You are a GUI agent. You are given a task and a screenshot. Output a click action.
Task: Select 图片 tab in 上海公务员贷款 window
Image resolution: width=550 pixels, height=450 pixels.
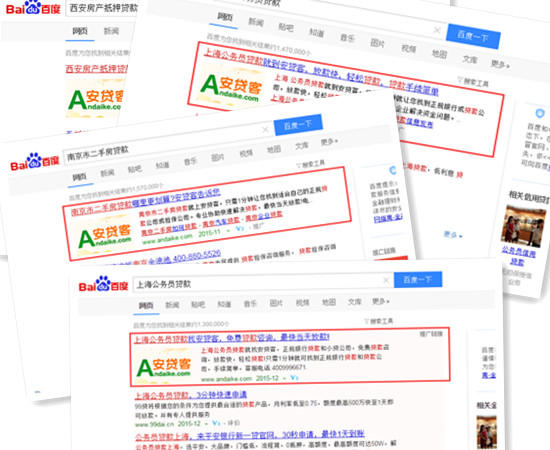276,303
